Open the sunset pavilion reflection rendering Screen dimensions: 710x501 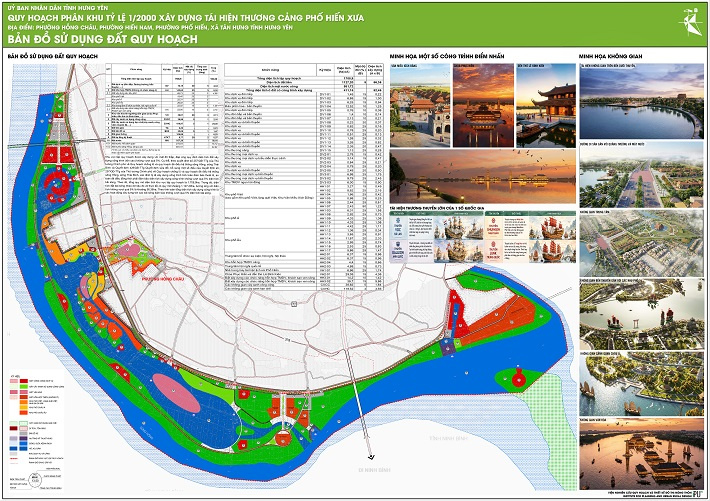pos(483,106)
